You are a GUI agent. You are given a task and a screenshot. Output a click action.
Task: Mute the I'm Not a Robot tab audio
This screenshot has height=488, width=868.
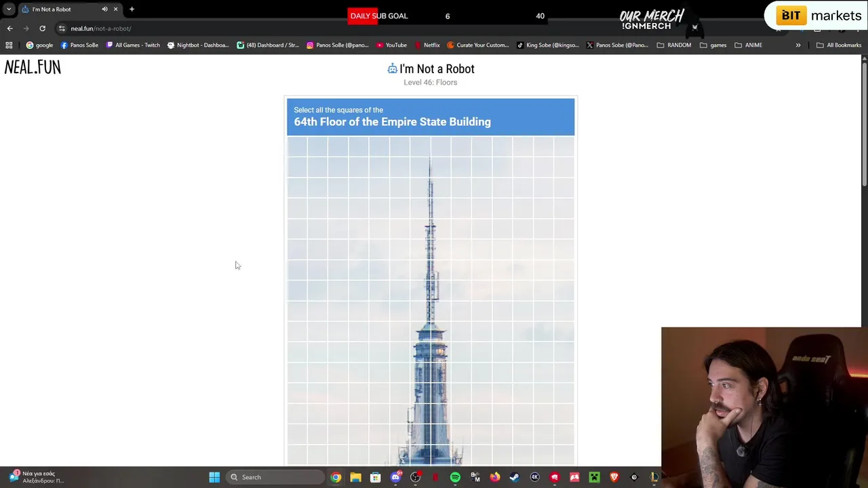[x=104, y=9]
